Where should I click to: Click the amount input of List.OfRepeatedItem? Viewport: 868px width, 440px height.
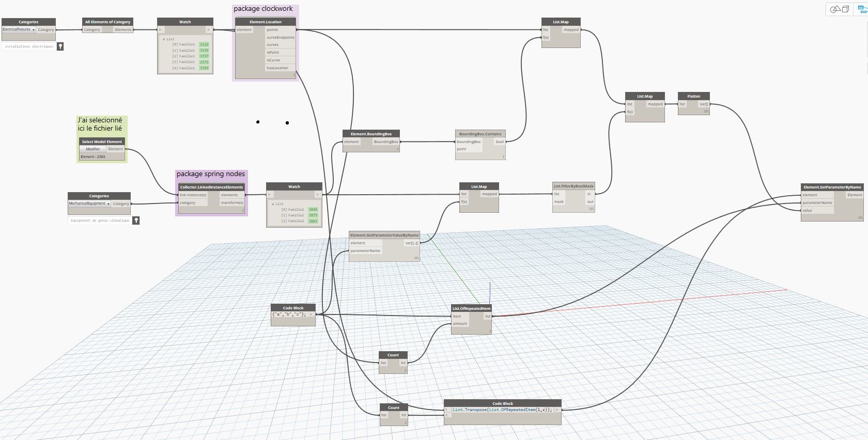coord(460,323)
